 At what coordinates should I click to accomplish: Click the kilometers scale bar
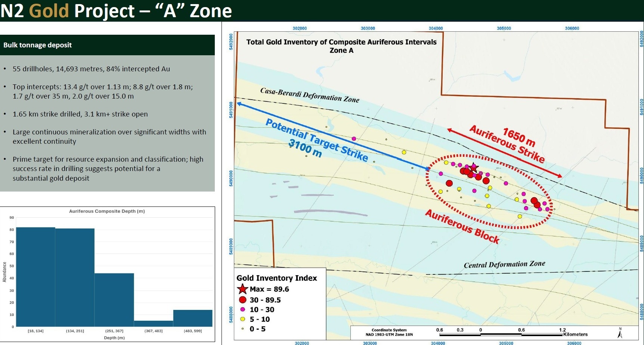501,335
